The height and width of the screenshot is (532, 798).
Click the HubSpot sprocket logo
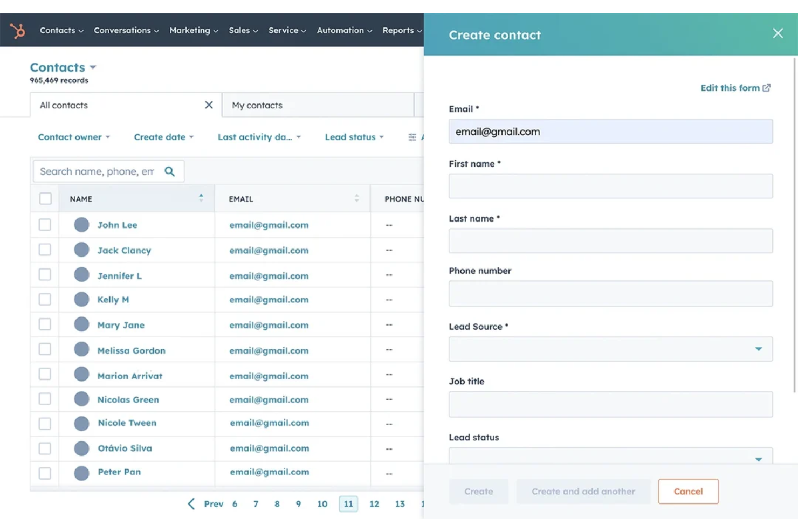tap(18, 31)
